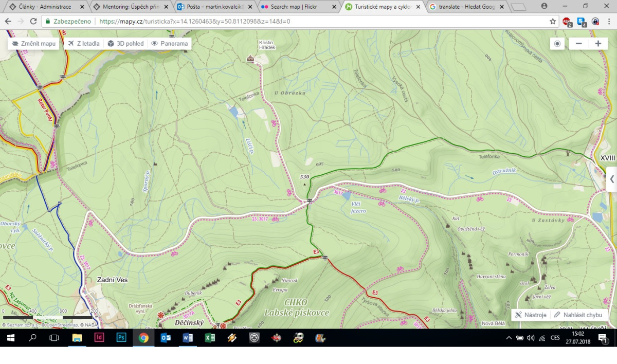Image resolution: width=617 pixels, height=364 pixels.
Task: Click Nahlásit chybu to report error
Action: [578, 315]
